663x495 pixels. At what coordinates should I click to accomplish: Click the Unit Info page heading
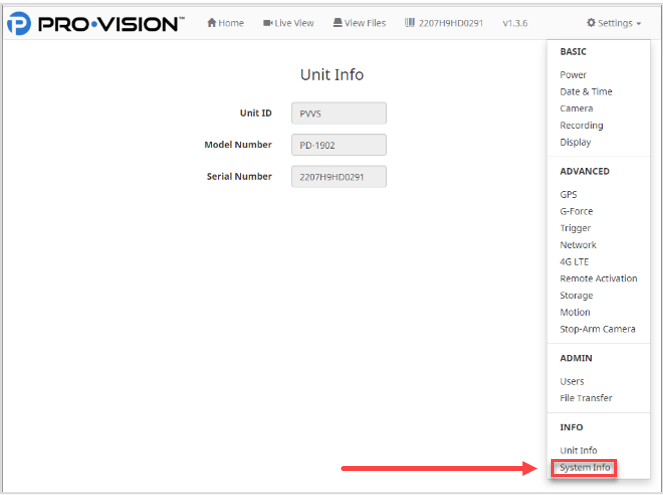tap(332, 75)
